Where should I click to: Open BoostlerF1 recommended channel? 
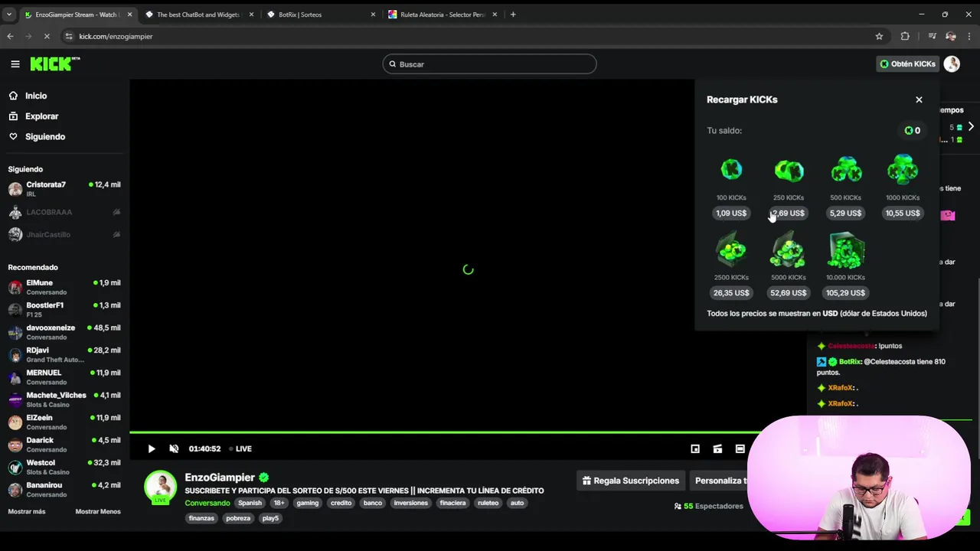click(x=64, y=309)
